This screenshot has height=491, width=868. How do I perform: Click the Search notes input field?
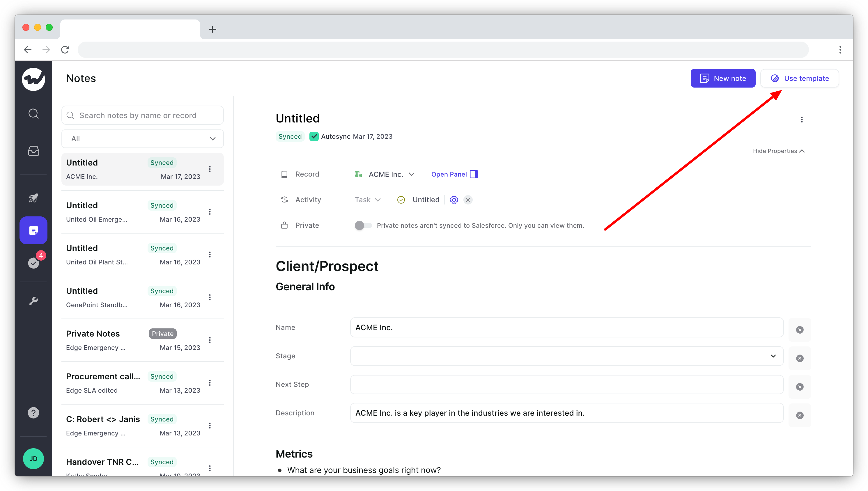click(x=142, y=115)
